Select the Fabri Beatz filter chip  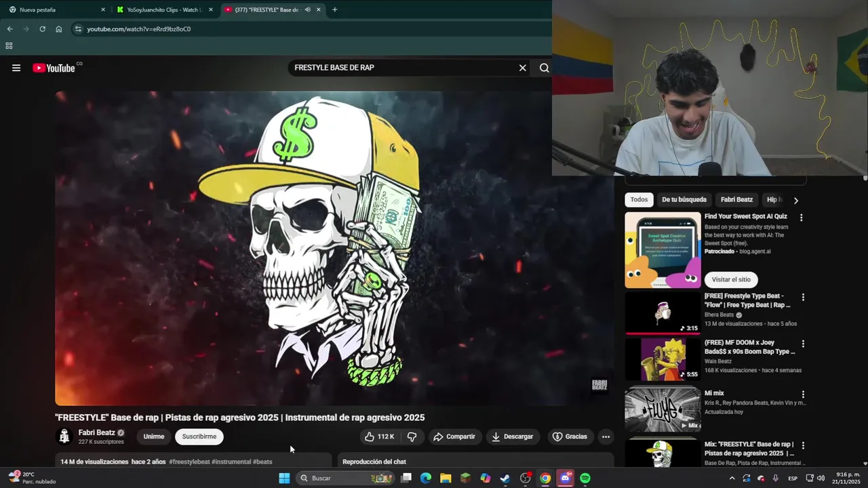coord(737,200)
